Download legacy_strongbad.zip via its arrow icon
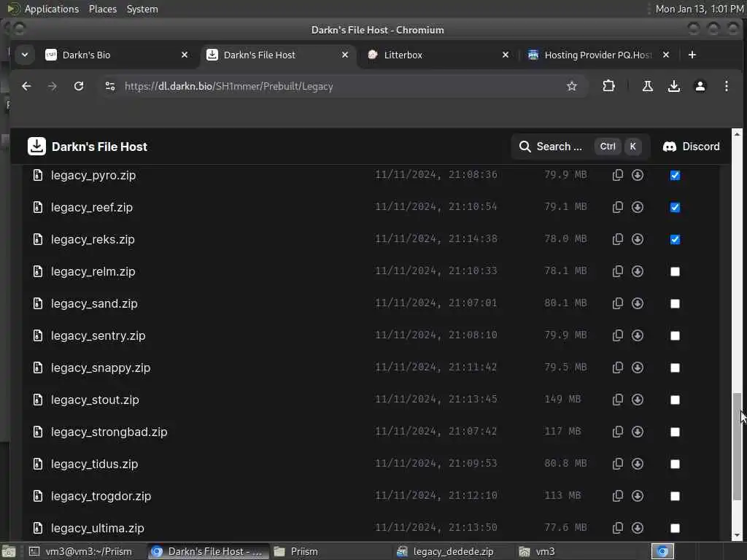The image size is (747, 560). (638, 432)
